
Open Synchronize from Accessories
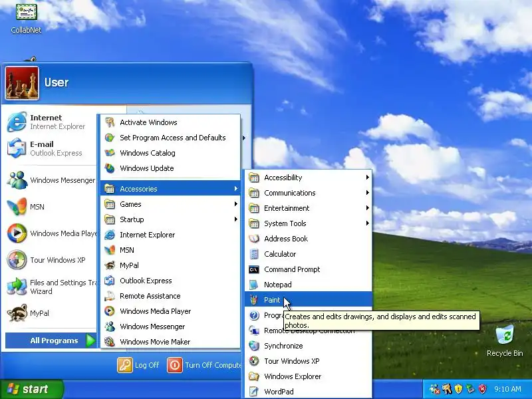pyautogui.click(x=308, y=346)
